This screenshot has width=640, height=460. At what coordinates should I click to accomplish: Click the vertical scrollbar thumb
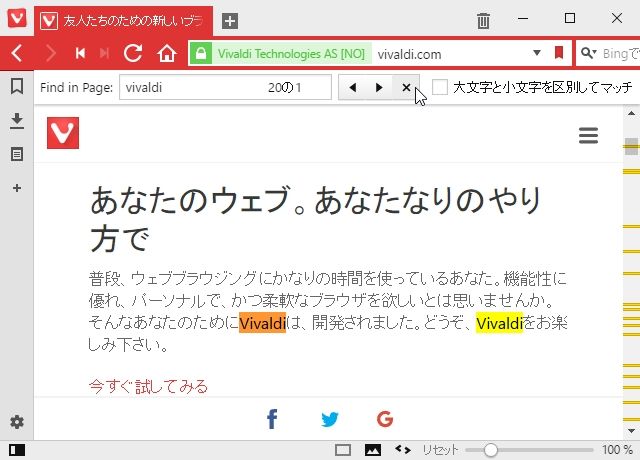pos(631,147)
